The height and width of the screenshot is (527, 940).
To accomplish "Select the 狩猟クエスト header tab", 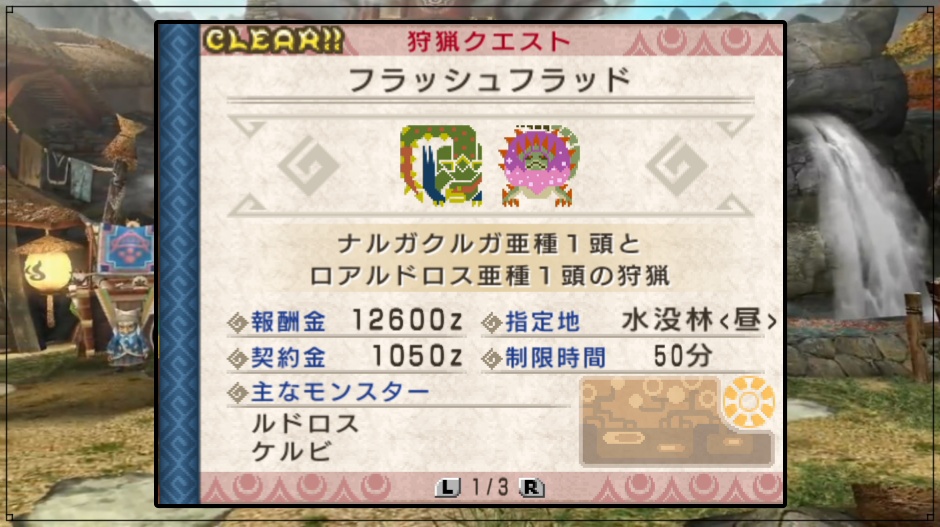I will tap(489, 41).
